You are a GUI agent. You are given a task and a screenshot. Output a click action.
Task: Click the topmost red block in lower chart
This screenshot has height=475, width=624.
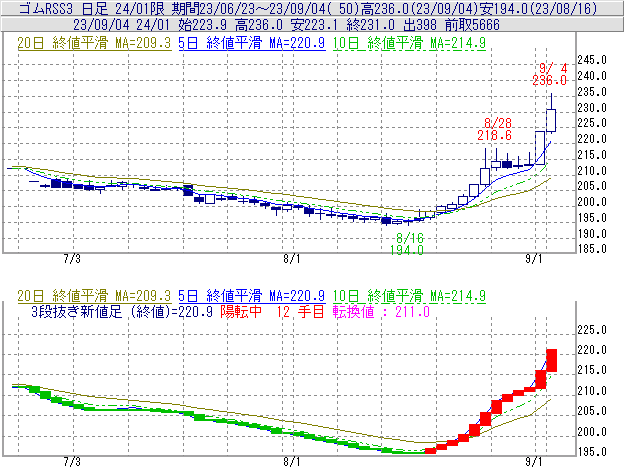552,360
